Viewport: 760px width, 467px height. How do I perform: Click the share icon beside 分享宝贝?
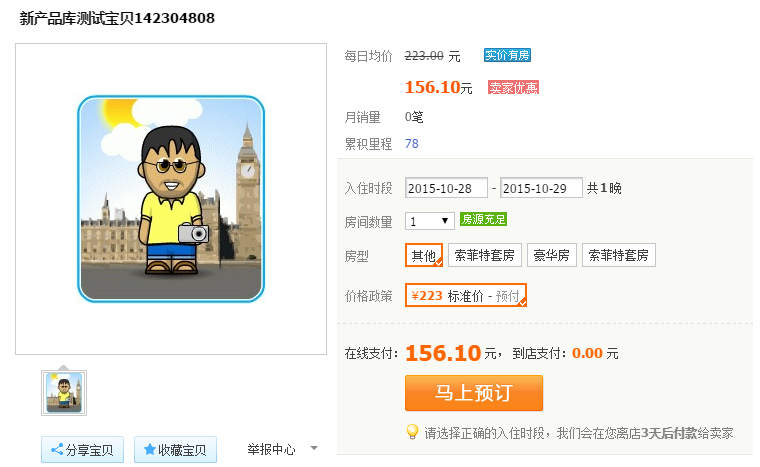tap(57, 450)
